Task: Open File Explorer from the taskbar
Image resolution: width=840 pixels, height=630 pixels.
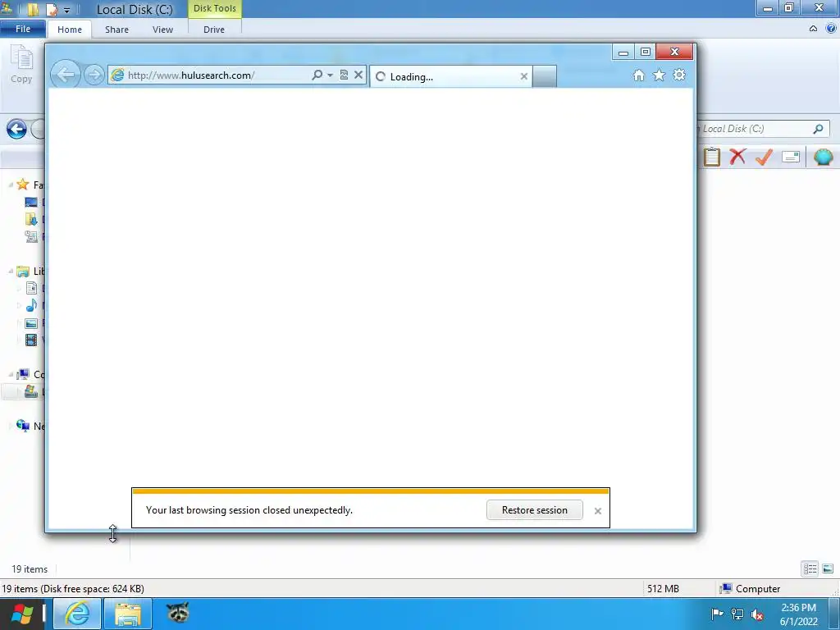Action: tap(127, 614)
